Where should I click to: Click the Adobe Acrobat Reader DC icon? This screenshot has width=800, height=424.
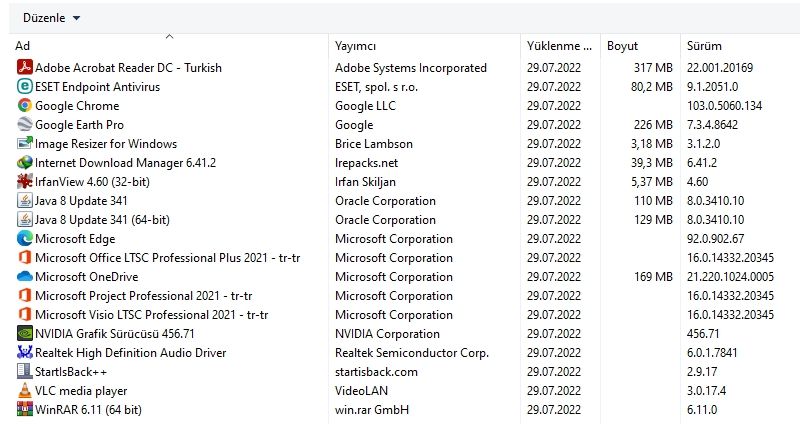click(25, 68)
